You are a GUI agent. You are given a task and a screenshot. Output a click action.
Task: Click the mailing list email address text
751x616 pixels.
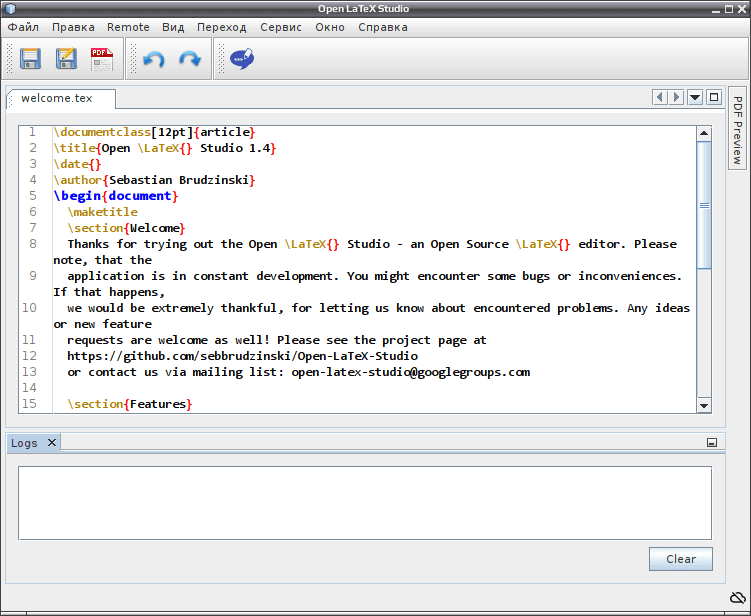[411, 372]
